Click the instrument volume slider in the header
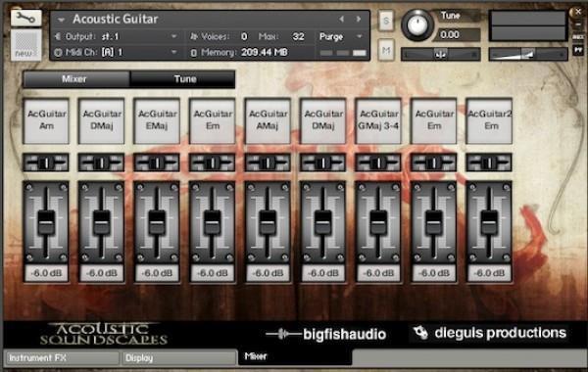 point(528,54)
